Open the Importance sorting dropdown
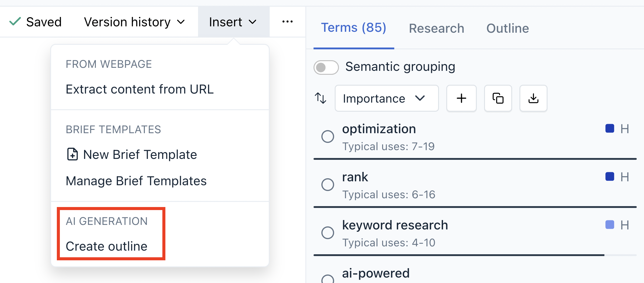This screenshot has width=644, height=283. (x=386, y=98)
